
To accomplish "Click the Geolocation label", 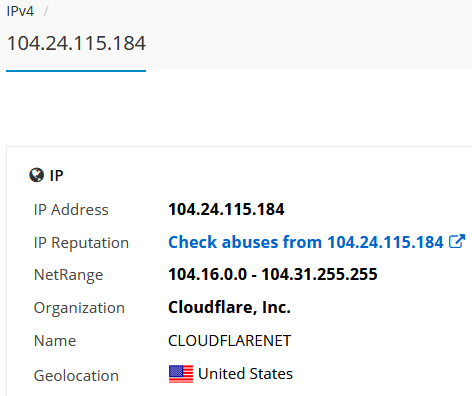I will click(76, 376).
